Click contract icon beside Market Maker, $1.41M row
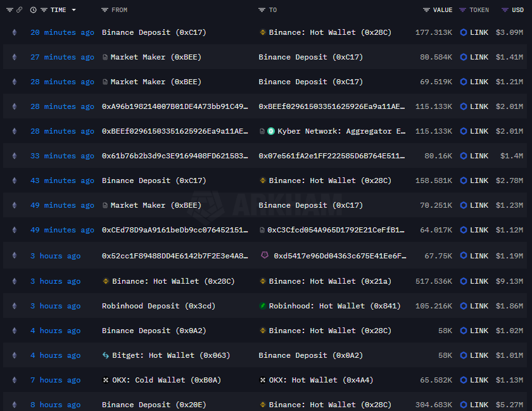Viewport: 532px width, 411px height. point(105,57)
